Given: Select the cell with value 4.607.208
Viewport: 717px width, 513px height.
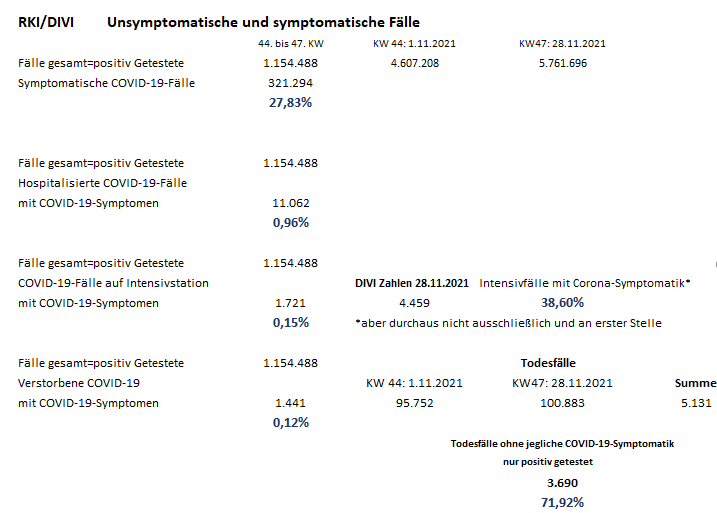Looking at the screenshot, I should [414, 63].
